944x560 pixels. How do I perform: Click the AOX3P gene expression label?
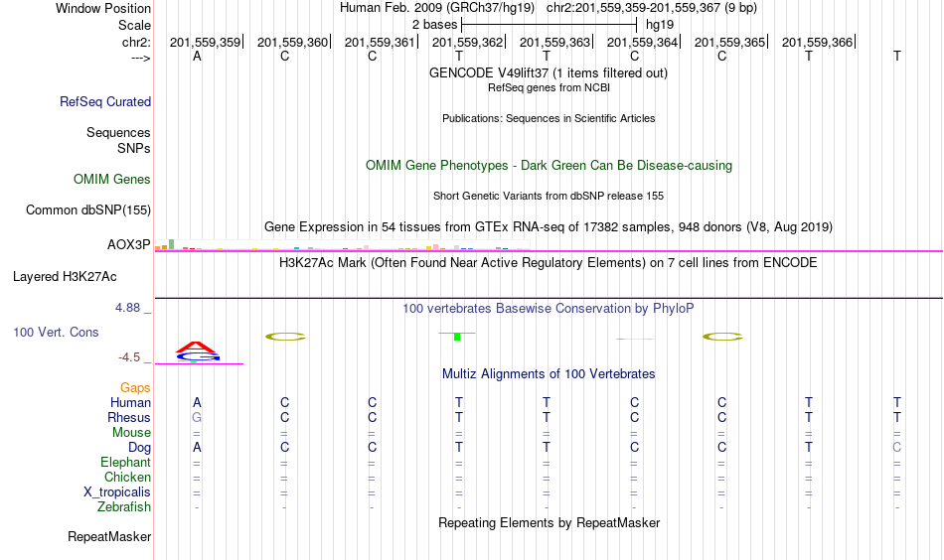pyautogui.click(x=129, y=245)
